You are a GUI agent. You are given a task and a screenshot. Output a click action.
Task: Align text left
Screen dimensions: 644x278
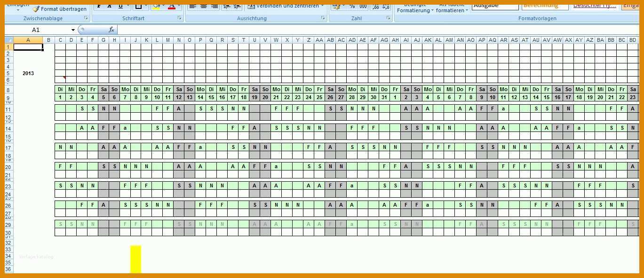pos(192,6)
